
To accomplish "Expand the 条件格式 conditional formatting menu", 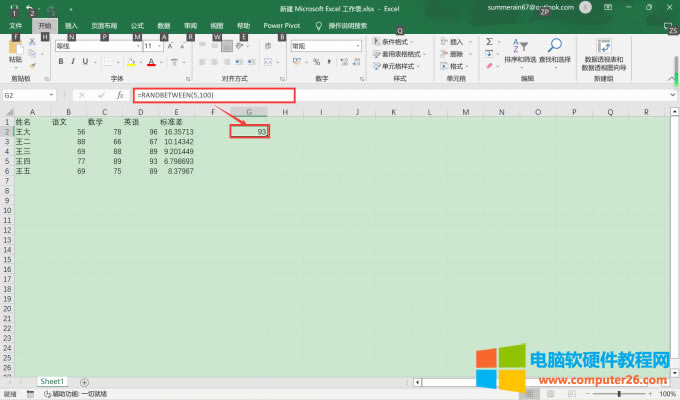I will tap(400, 42).
